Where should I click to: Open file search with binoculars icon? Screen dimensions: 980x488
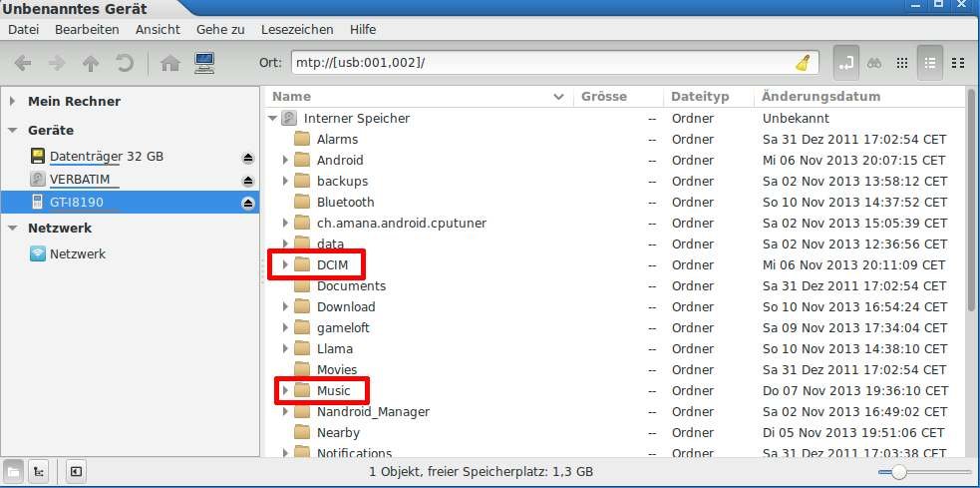click(874, 63)
